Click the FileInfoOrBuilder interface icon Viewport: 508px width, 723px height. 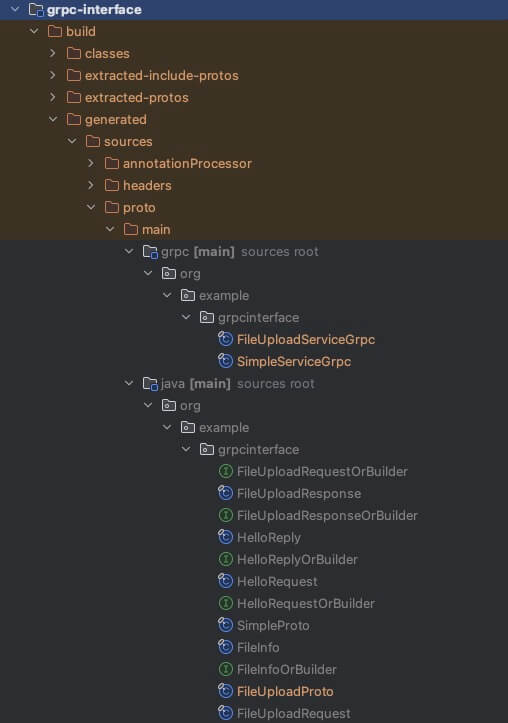click(x=225, y=669)
